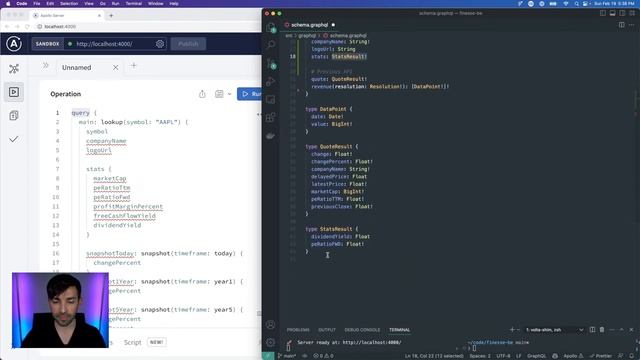Image resolution: width=640 pixels, height=360 pixels.
Task: Change the GraphQL language mode
Action: coord(536,356)
